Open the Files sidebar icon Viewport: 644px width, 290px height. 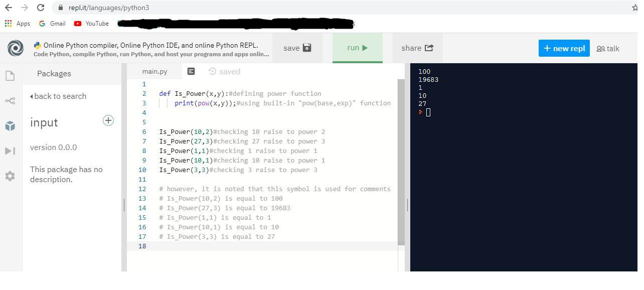(10, 76)
